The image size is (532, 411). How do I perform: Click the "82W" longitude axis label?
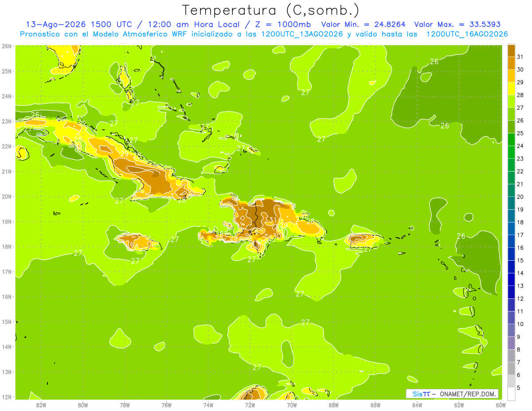pyautogui.click(x=41, y=405)
